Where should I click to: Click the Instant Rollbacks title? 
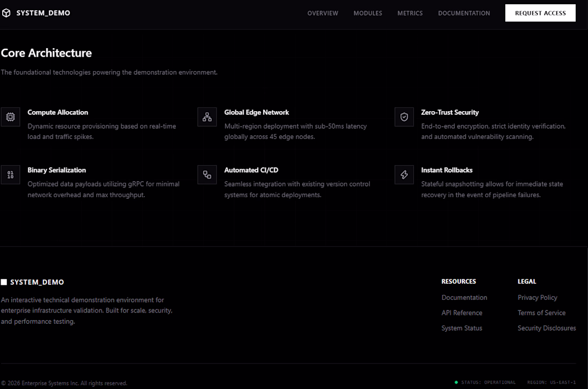click(447, 170)
